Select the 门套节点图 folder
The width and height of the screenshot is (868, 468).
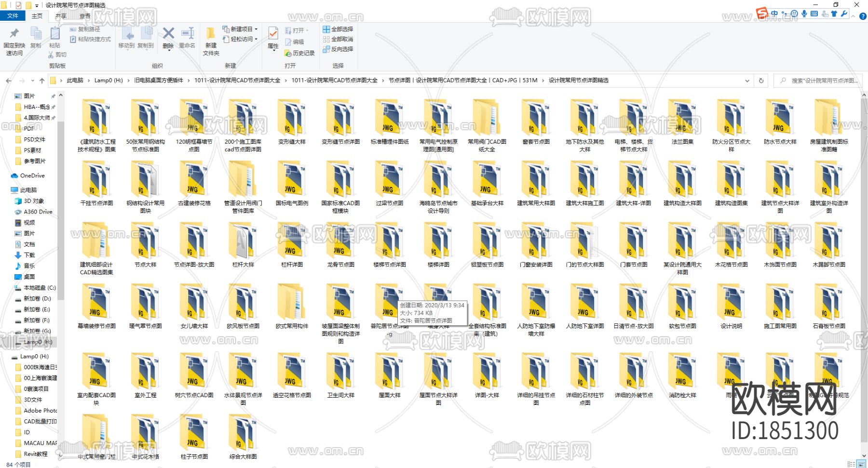633,245
